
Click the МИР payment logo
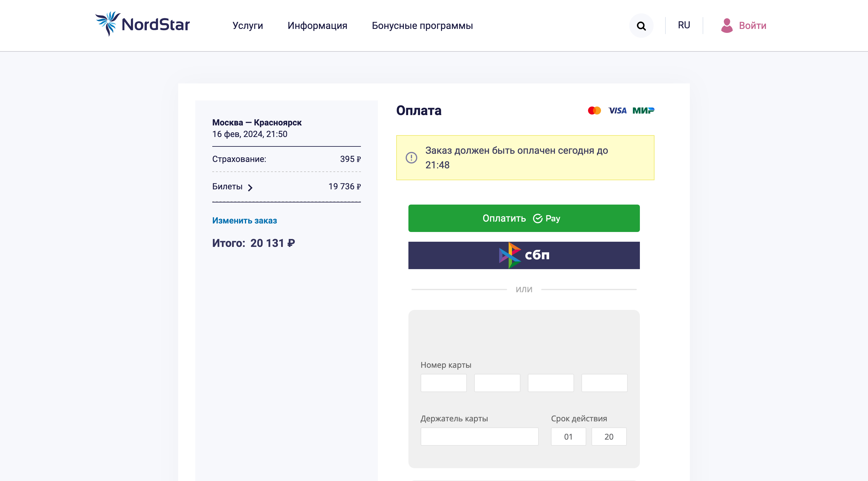pyautogui.click(x=643, y=111)
